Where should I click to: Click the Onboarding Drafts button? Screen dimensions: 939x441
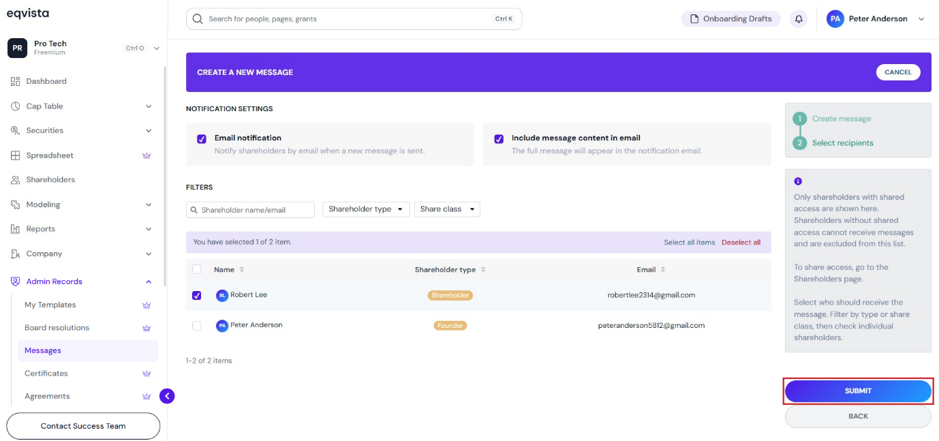tap(731, 19)
